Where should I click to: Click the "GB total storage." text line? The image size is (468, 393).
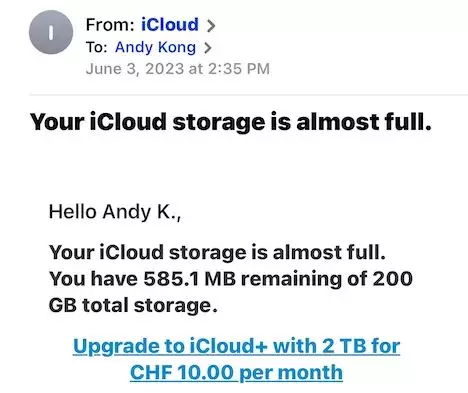tap(133, 305)
